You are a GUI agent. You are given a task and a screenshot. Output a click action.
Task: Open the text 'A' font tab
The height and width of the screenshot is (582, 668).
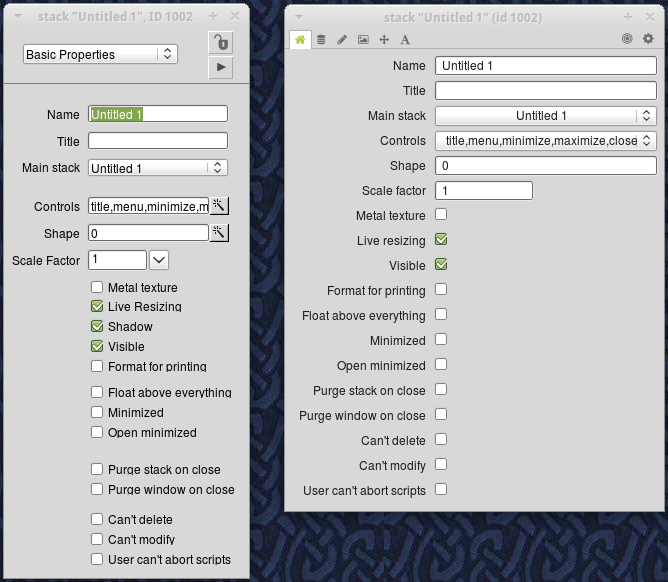click(x=405, y=40)
